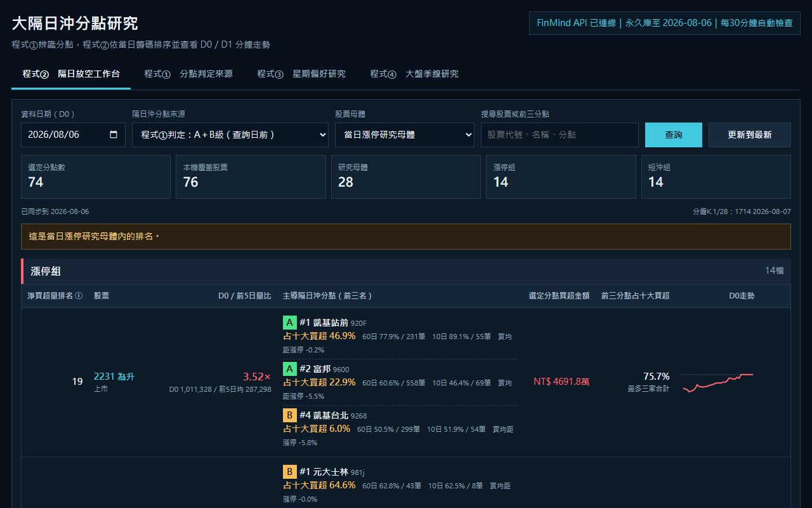
Task: Click the D0走勢 column header
Action: (742, 296)
